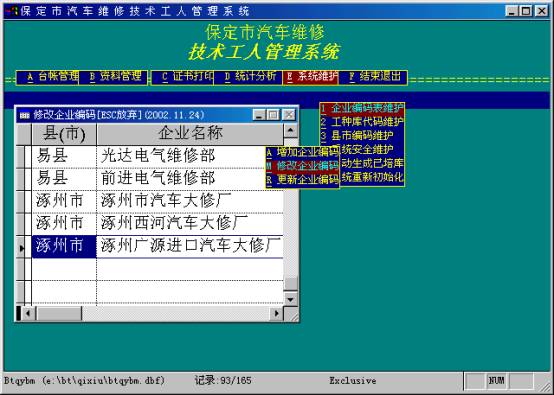Select the F 结束退出 menu
This screenshot has width=554, height=395.
(373, 77)
